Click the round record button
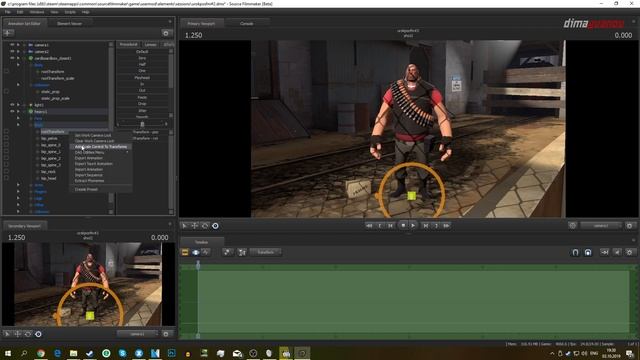 click(403, 225)
